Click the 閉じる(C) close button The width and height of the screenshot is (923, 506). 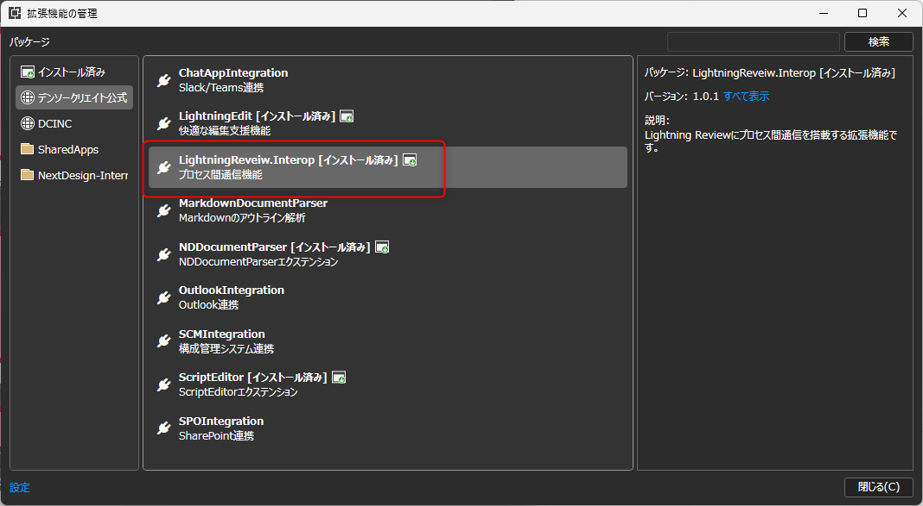coord(878,487)
